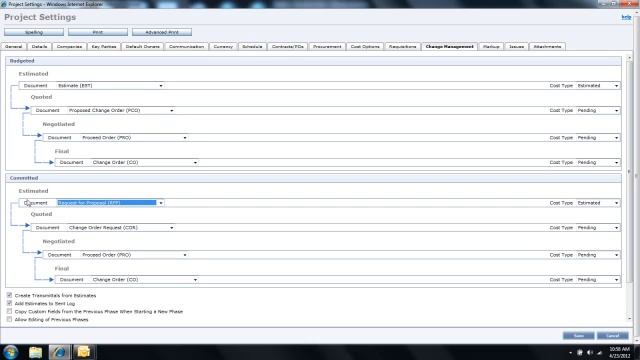Switch to the Attachments tab
Viewport: 640px width, 360px height.
(547, 47)
